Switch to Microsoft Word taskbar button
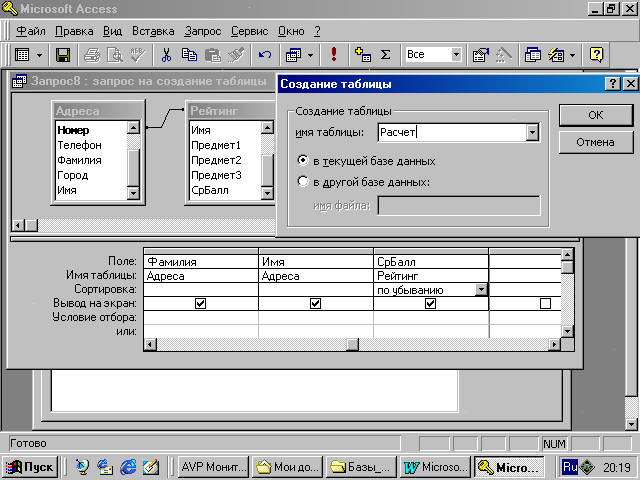 [x=435, y=467]
